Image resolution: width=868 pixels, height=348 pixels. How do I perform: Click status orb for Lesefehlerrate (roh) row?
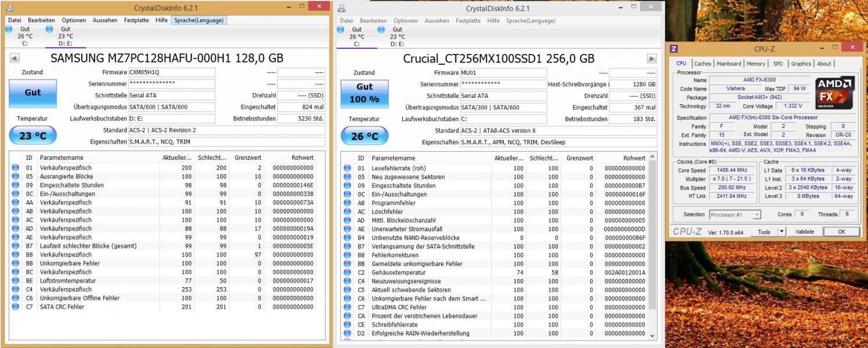347,168
